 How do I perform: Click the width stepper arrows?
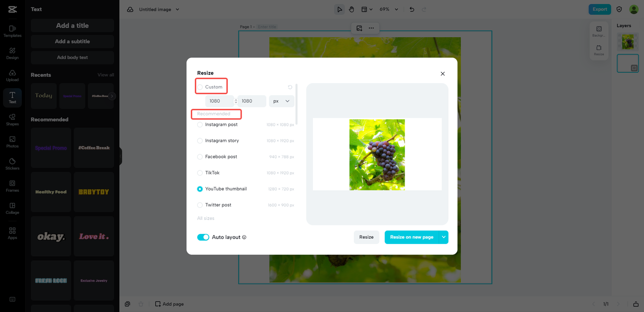click(x=236, y=101)
